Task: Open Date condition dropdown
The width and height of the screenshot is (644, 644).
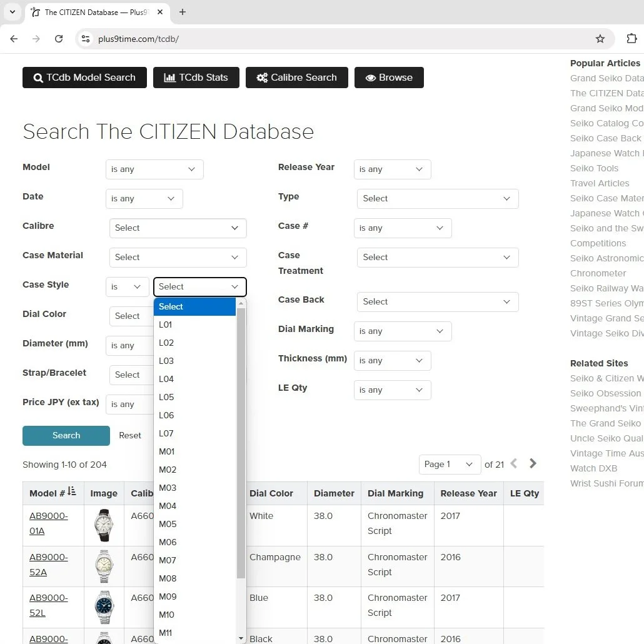Action: [144, 199]
